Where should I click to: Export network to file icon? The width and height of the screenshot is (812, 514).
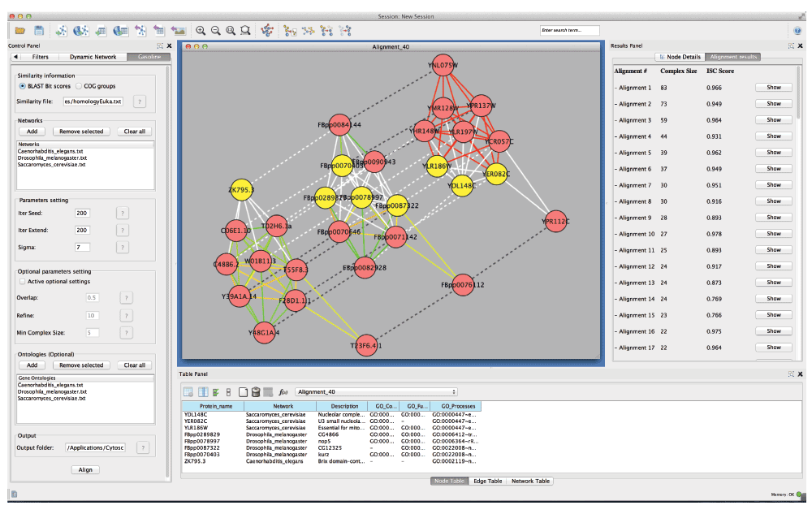pos(140,31)
